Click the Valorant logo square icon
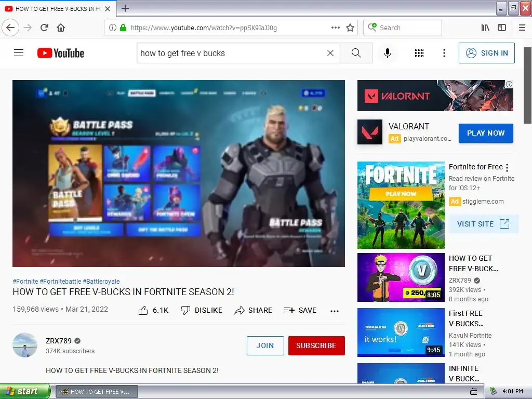Screen dimensions: 532x399 tap(369, 131)
